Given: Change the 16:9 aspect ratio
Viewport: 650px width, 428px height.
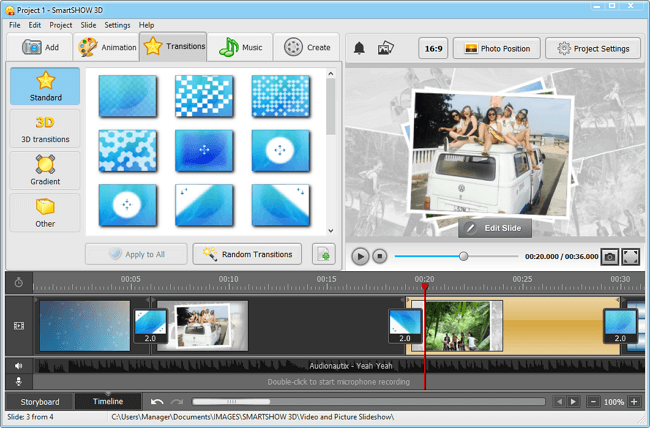Looking at the screenshot, I should point(433,49).
